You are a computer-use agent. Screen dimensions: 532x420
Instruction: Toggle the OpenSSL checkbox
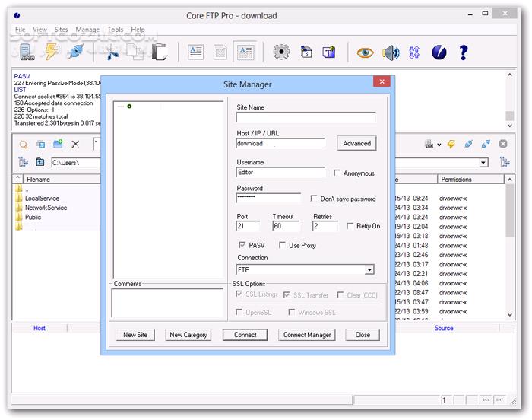pyautogui.click(x=239, y=312)
